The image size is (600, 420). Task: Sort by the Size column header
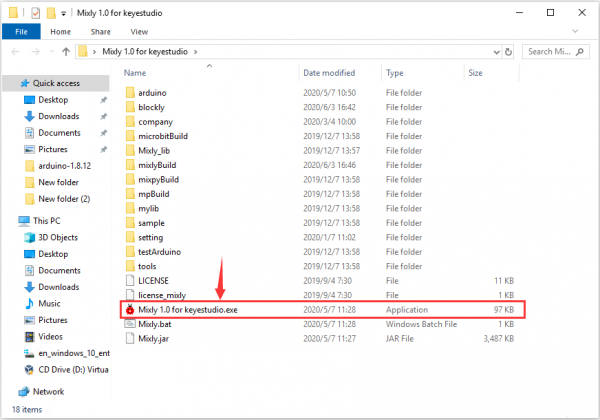tap(475, 73)
